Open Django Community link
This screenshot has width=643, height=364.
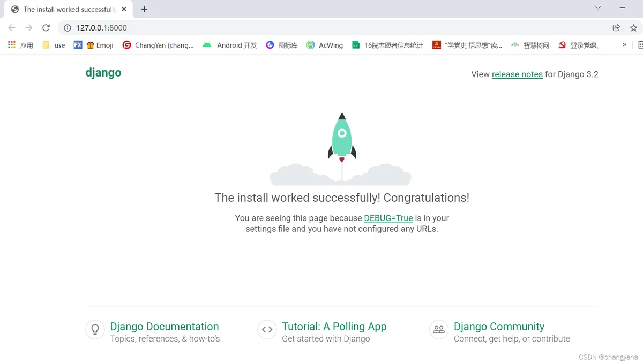[x=499, y=327]
